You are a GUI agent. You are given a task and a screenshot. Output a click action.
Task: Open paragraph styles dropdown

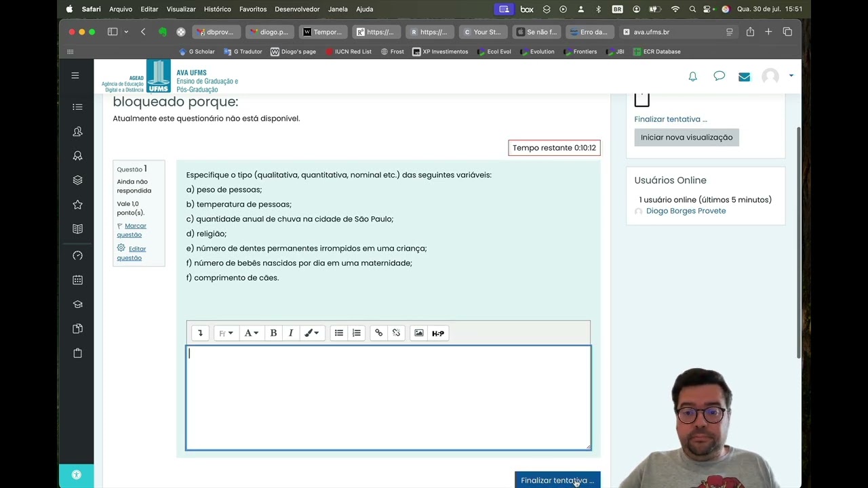226,333
